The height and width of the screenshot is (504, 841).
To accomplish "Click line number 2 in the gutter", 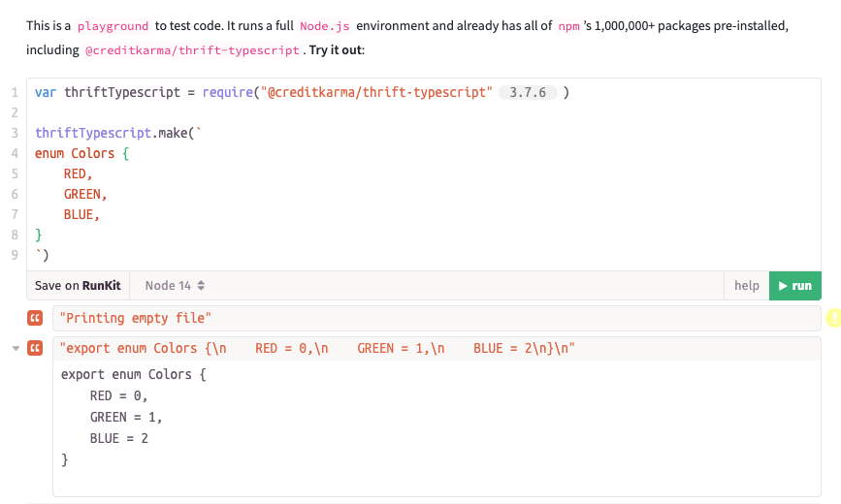I will click(15, 112).
